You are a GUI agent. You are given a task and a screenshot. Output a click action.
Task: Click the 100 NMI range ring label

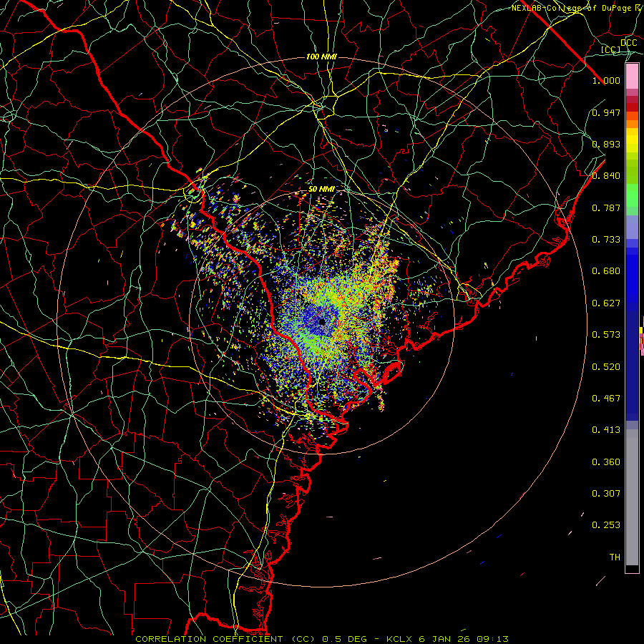click(321, 57)
